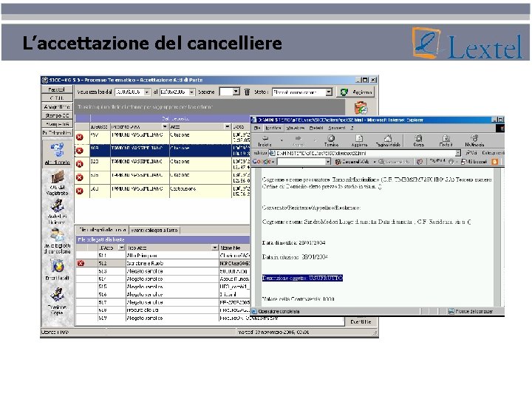This screenshot has width=532, height=399.
Task: Click the Risorse del computer status icon
Action: click(451, 311)
